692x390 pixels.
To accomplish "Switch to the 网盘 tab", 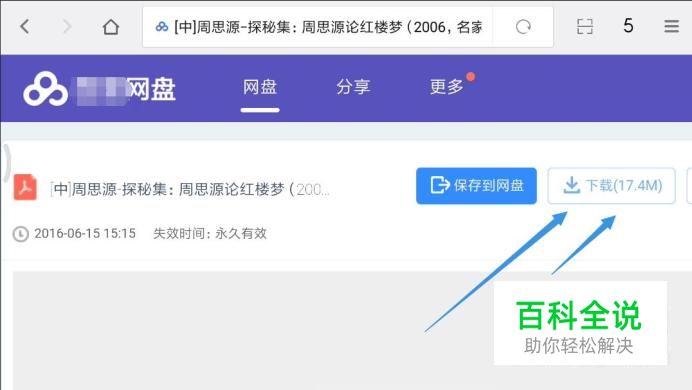I will pos(260,87).
